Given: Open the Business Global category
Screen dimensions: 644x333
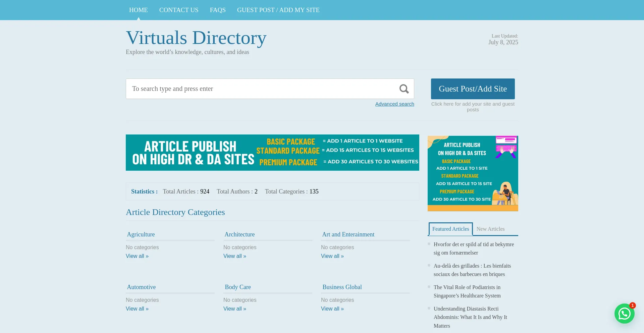Looking at the screenshot, I should click(342, 287).
